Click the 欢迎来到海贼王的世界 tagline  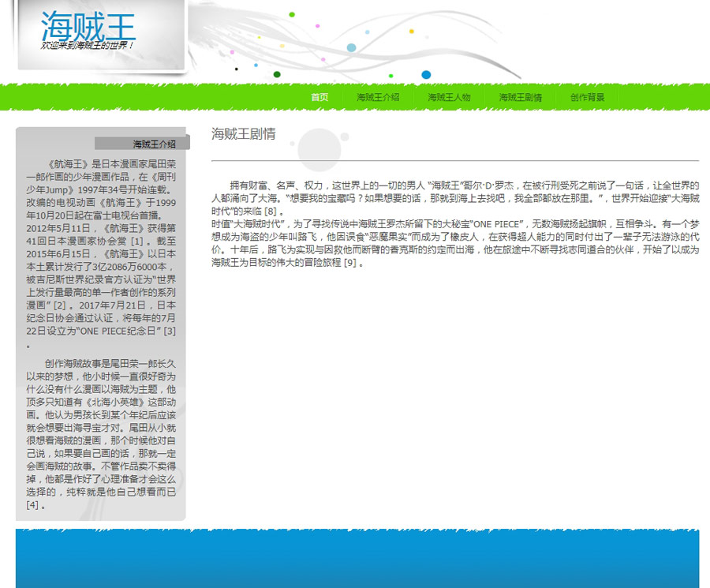click(88, 45)
